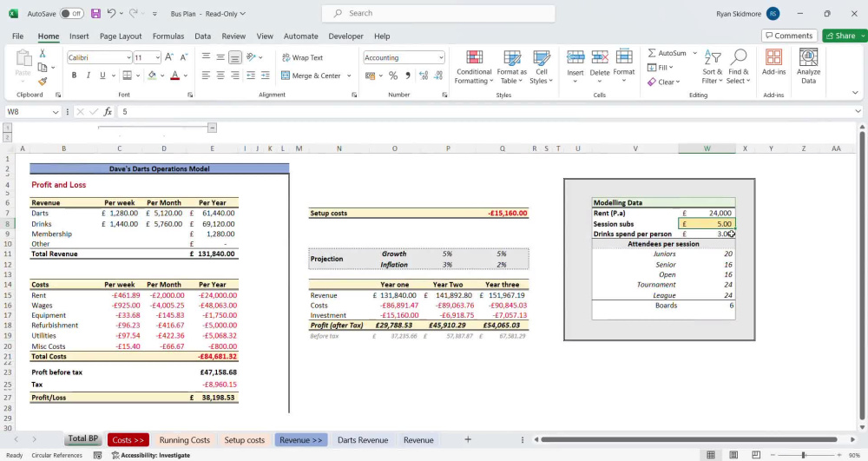The width and height of the screenshot is (868, 461).
Task: Toggle Bottom Align vertical alignment
Action: tap(234, 57)
